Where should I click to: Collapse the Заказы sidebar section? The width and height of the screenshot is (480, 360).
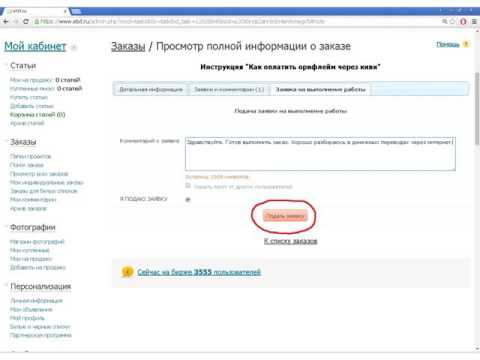point(6,140)
